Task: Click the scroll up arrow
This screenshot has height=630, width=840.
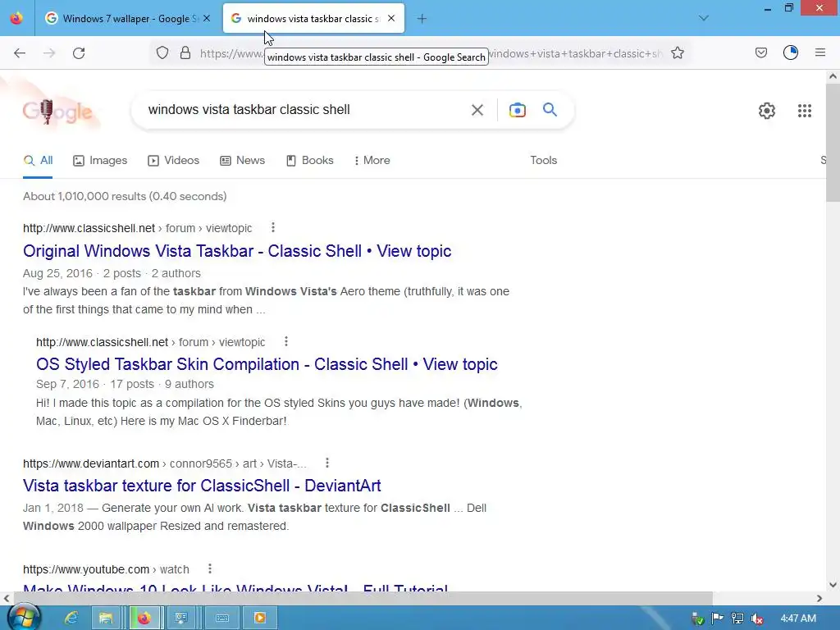Action: 833,76
